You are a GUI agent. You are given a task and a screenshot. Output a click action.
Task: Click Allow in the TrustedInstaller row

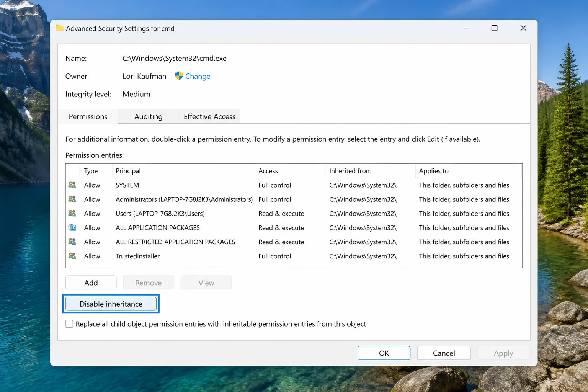pos(92,256)
